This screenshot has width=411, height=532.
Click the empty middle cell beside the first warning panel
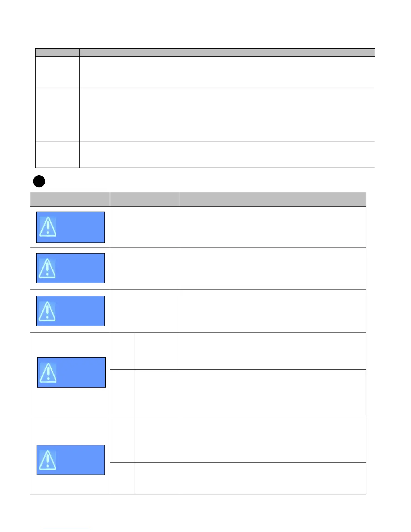pyautogui.click(x=144, y=227)
